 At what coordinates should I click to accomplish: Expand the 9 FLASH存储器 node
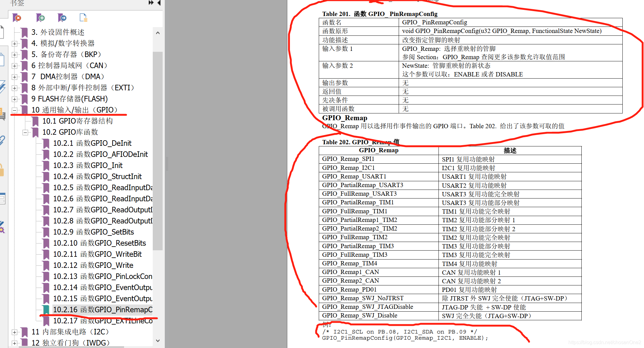[x=15, y=99]
